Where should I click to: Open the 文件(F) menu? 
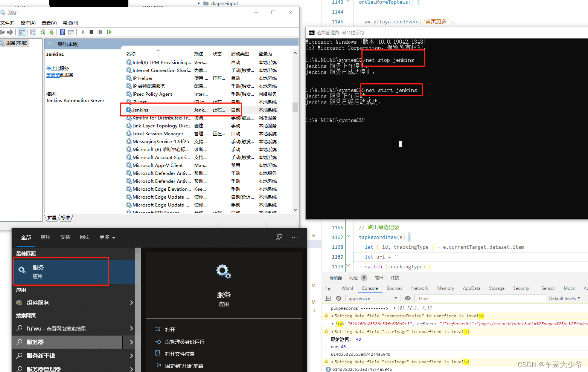(8, 23)
